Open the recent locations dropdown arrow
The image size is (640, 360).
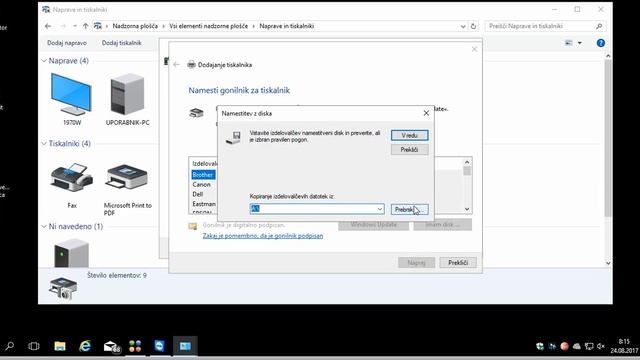[75, 26]
